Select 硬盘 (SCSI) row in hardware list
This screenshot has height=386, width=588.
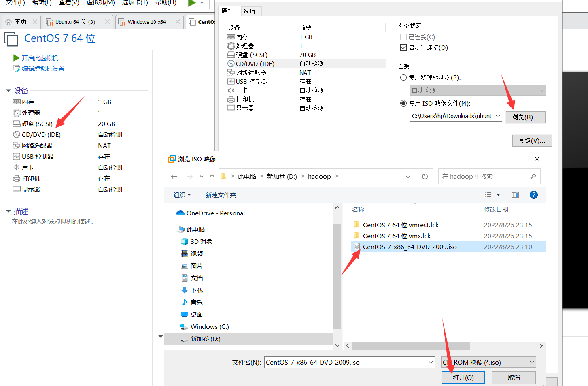coord(306,55)
